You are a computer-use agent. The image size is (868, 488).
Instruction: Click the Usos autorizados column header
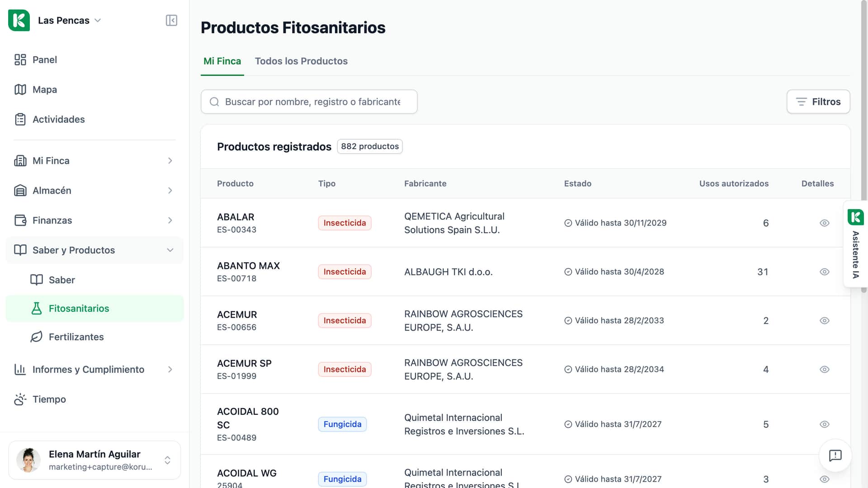click(733, 183)
